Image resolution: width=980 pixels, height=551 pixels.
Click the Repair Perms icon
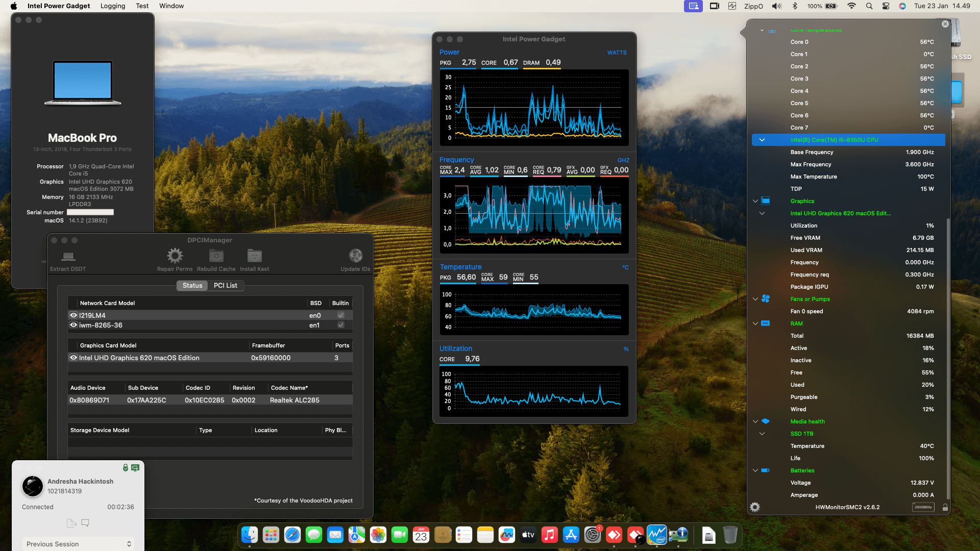click(175, 256)
